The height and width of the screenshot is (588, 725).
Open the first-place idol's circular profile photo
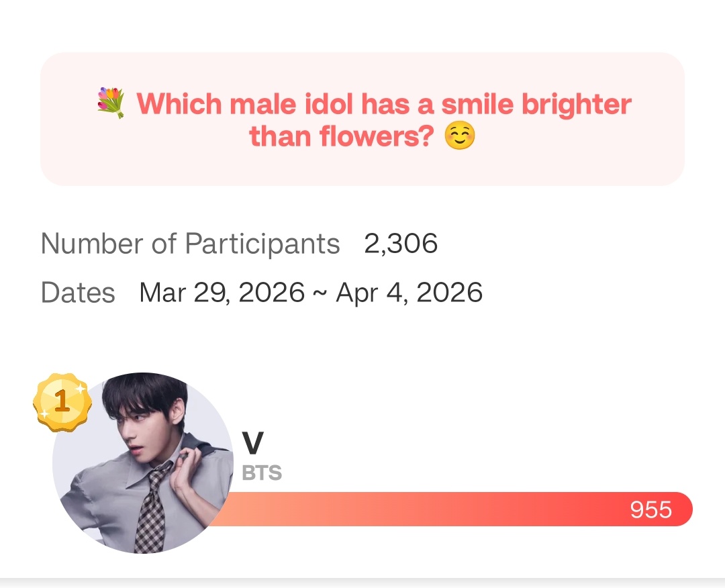(142, 463)
